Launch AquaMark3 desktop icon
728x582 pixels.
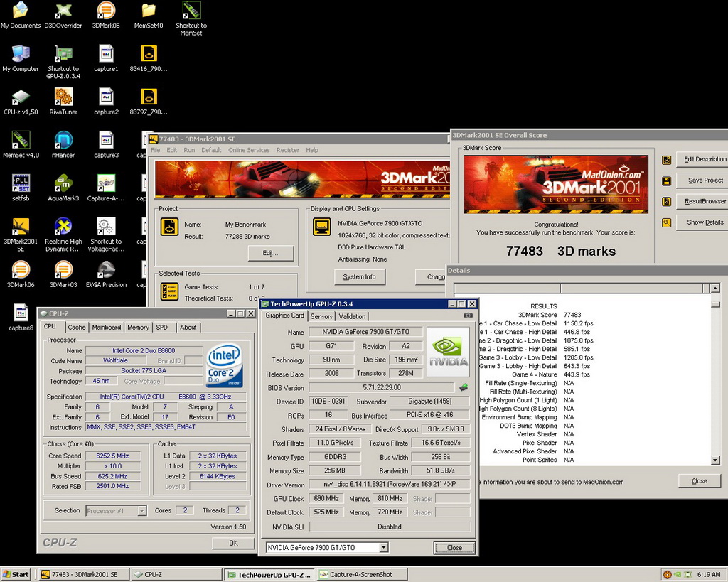(x=63, y=188)
